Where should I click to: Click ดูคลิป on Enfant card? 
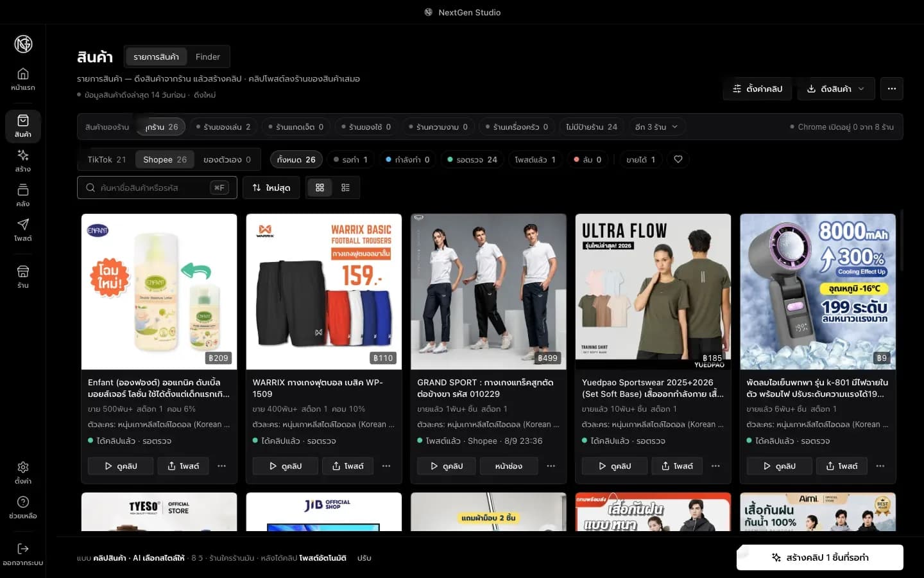121,466
